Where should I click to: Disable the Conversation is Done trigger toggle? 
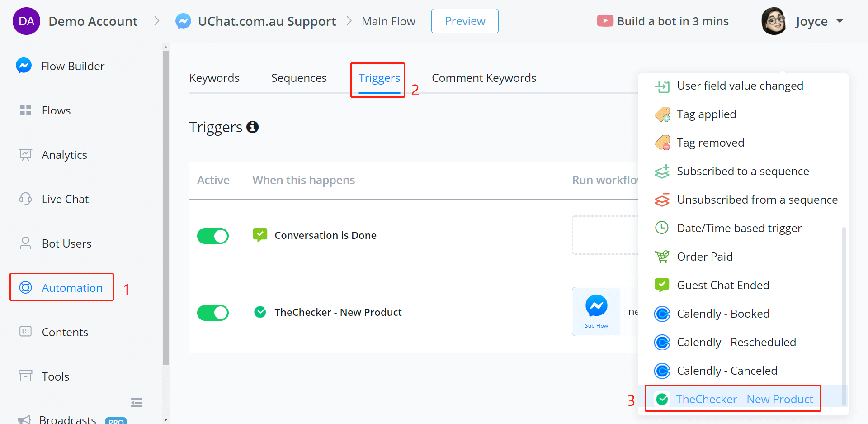pos(213,236)
